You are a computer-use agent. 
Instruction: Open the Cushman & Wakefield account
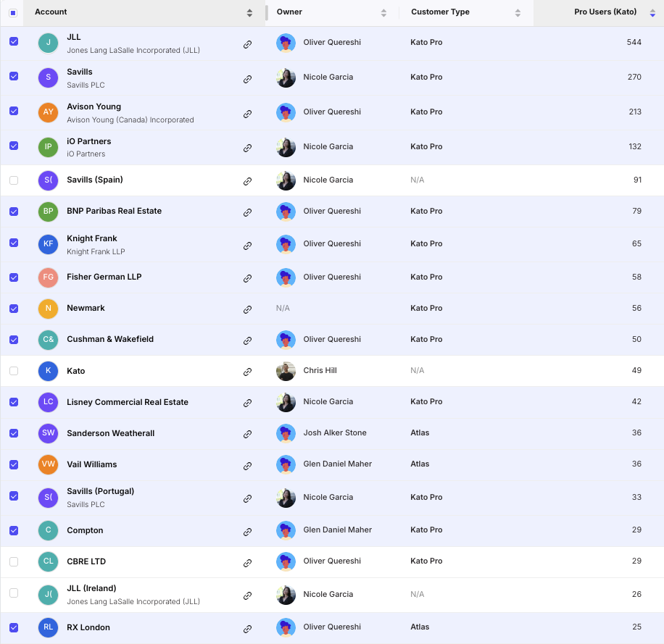pos(110,339)
